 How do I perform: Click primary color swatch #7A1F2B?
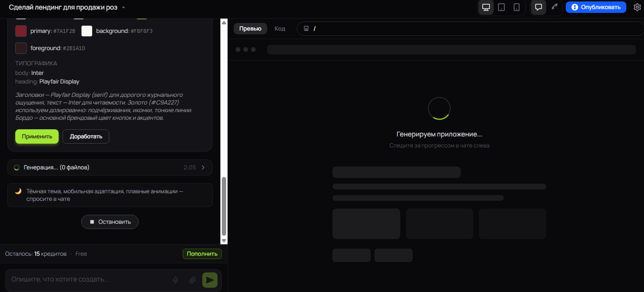[21, 31]
